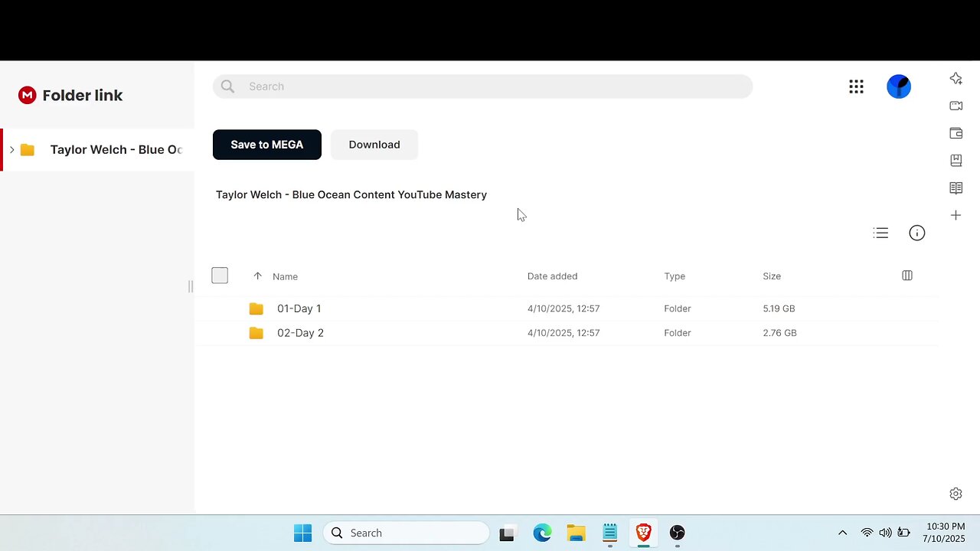
Task: Sort by the Name column header
Action: 285,276
